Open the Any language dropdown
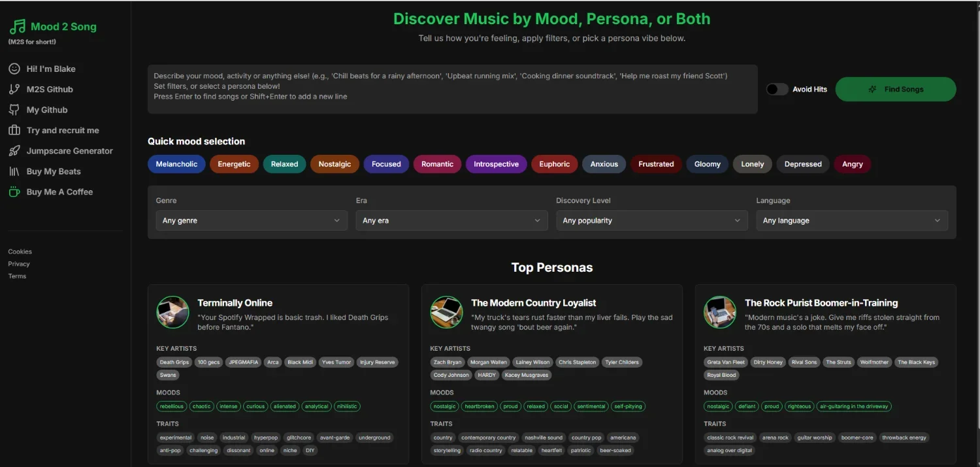 (851, 221)
